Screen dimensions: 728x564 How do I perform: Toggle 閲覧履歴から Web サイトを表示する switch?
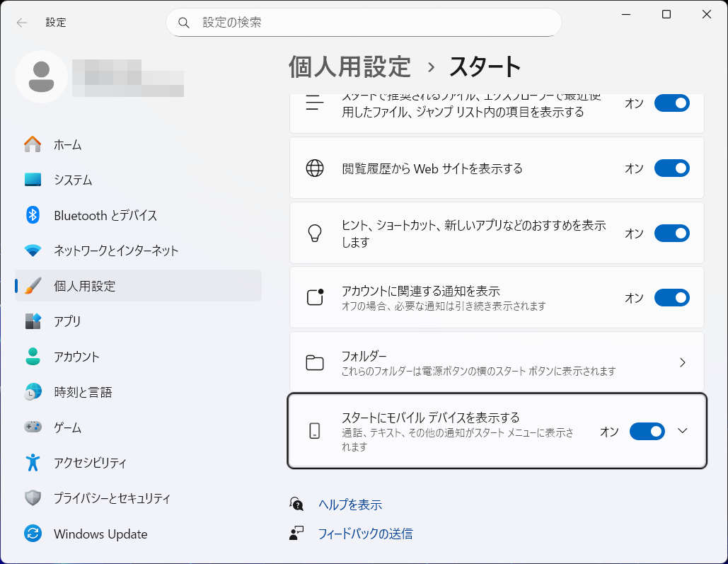point(672,168)
